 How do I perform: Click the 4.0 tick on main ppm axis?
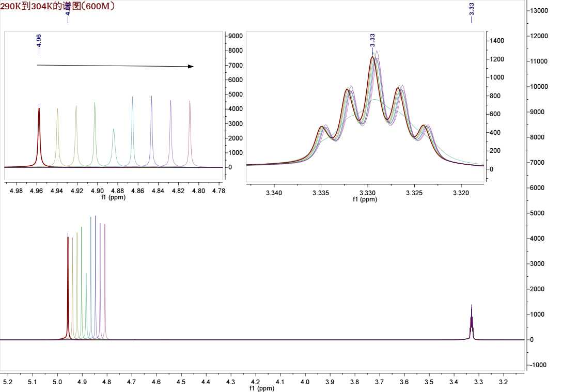pos(305,382)
